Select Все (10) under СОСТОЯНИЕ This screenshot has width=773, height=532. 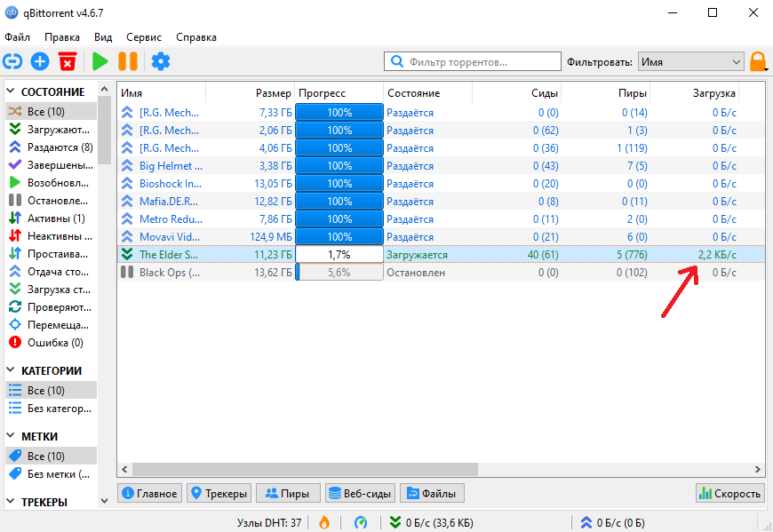(52, 112)
